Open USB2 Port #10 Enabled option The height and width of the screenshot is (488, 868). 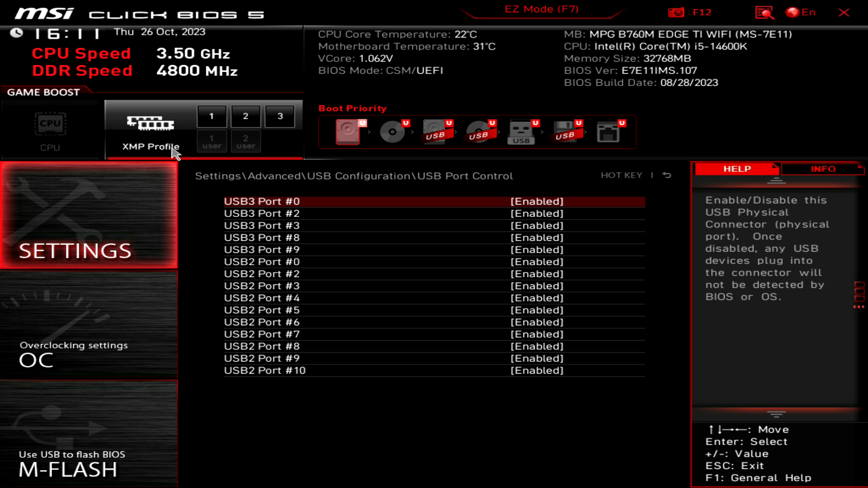click(x=537, y=371)
